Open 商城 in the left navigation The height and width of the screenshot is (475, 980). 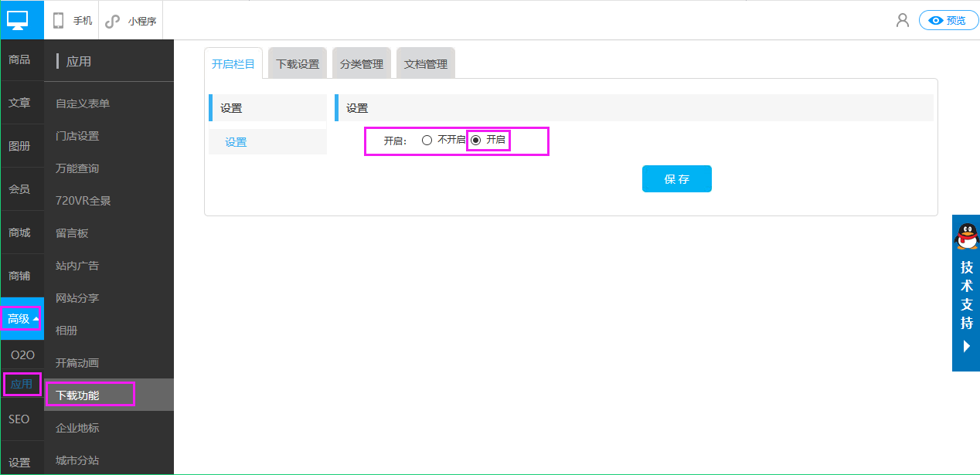click(19, 232)
